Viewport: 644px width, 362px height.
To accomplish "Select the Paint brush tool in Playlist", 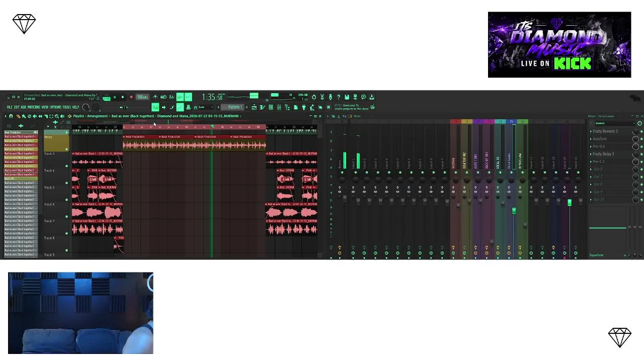I will coord(23,116).
